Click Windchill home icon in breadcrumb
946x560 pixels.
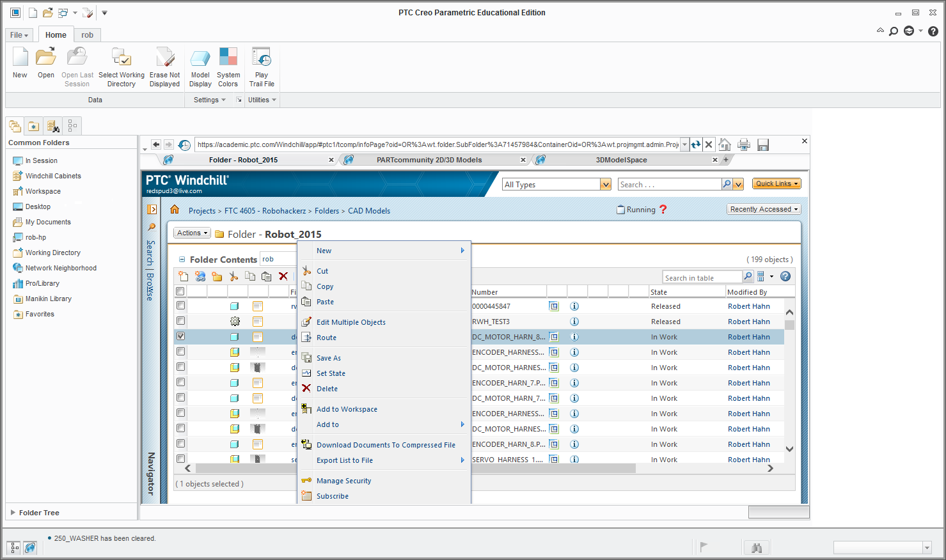point(174,210)
